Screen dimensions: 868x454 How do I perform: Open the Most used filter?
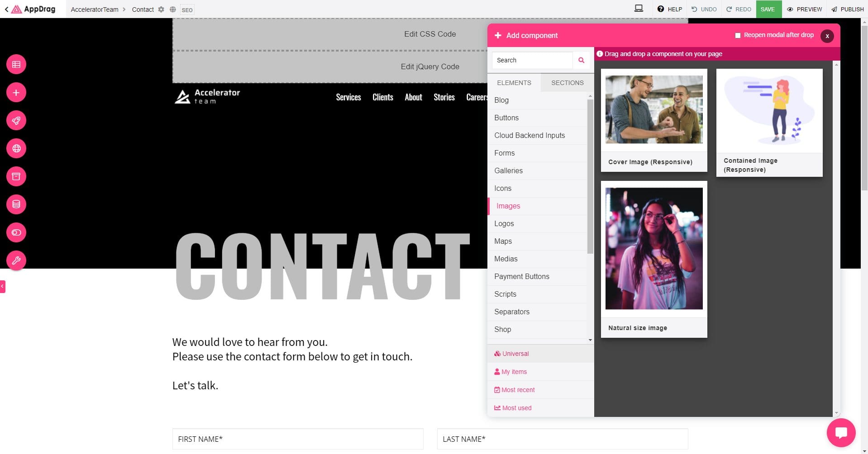coord(541,408)
